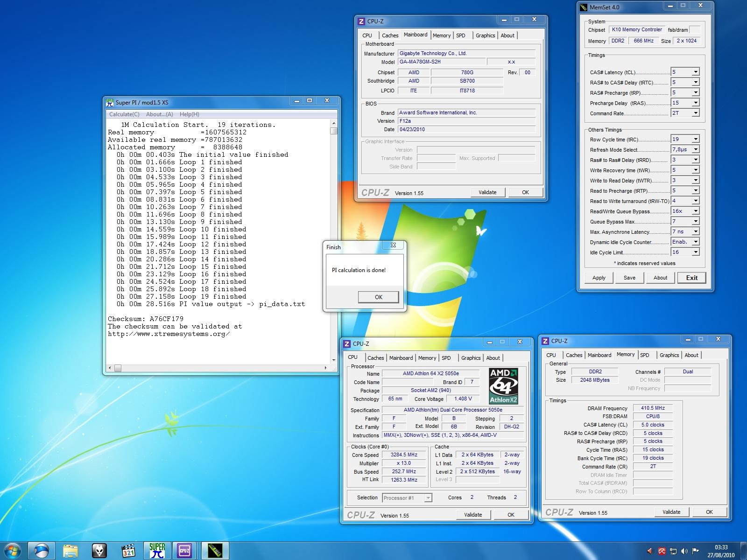Click the red security tray icon
Image resolution: width=747 pixels, height=560 pixels.
[x=662, y=551]
